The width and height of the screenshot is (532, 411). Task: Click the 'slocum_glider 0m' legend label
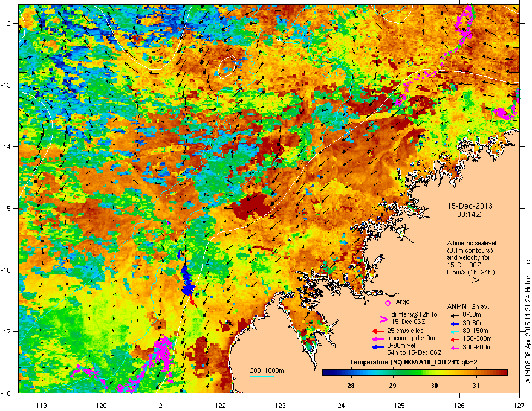411,338
